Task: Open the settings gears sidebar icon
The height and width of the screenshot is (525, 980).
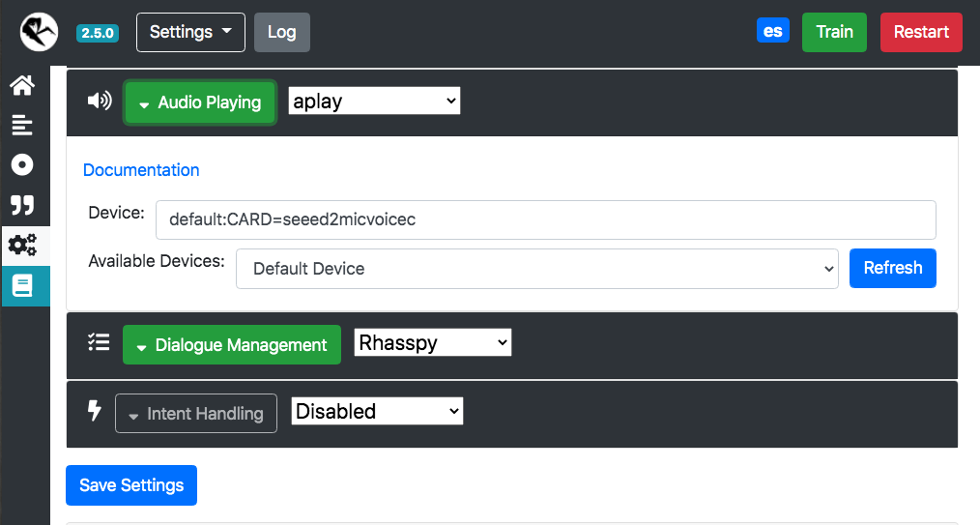Action: pos(22,245)
